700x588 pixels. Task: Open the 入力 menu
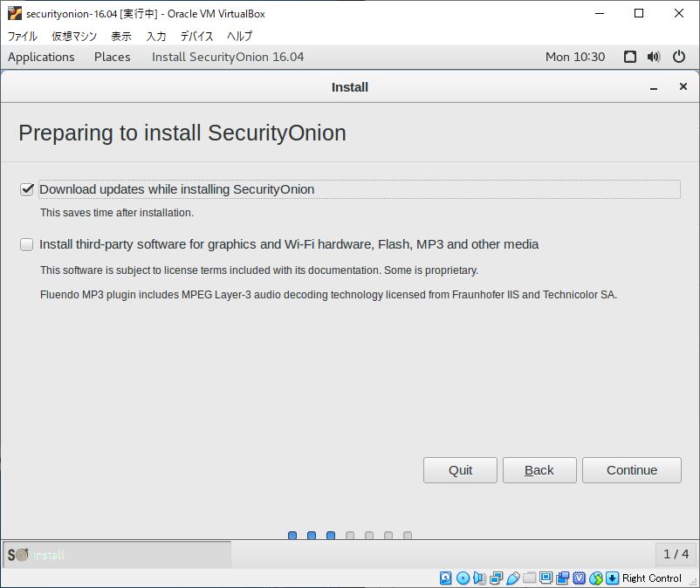(156, 36)
